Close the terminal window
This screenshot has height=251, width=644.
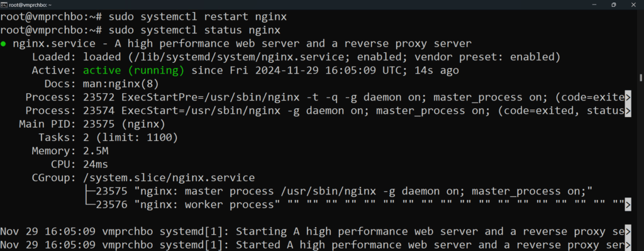633,4
